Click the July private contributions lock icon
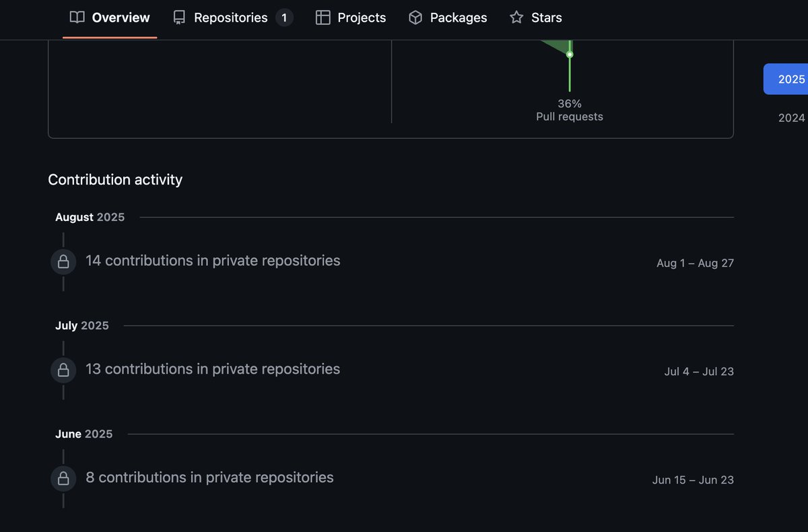This screenshot has height=532, width=808. pos(63,370)
